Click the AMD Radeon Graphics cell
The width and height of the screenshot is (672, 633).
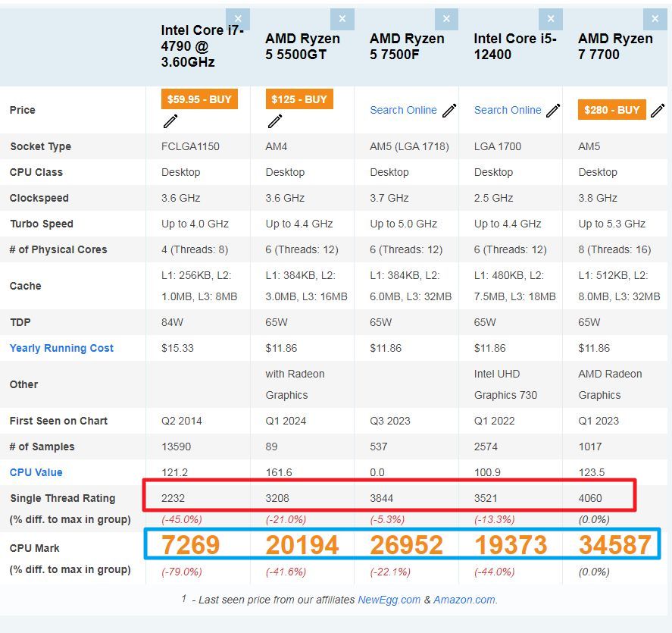610,384
